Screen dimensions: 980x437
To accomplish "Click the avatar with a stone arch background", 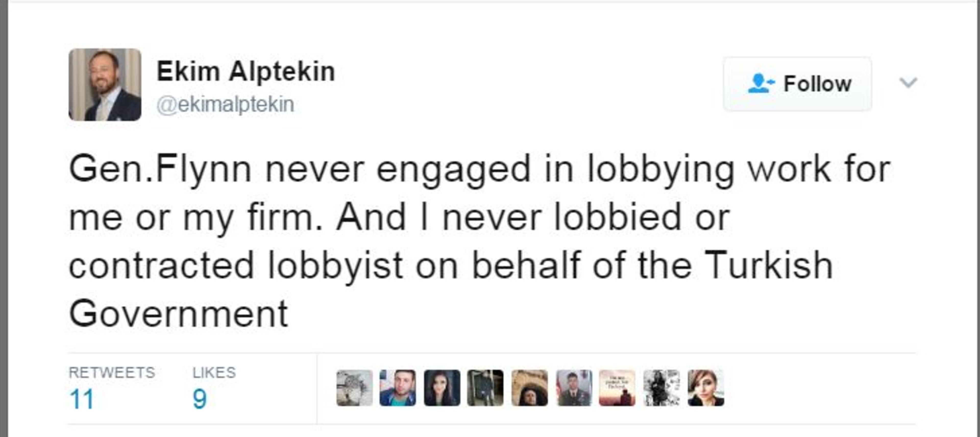I will point(529,387).
